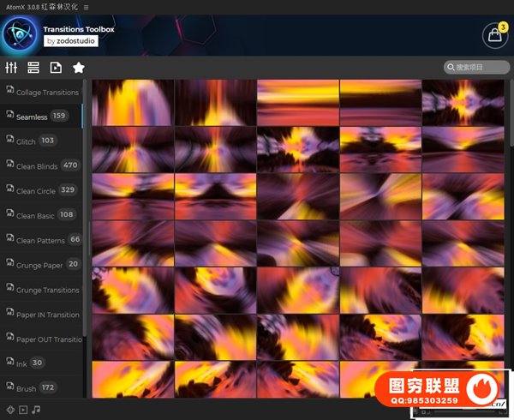Click the AtomX logo icon
The image size is (514, 420).
(x=19, y=35)
